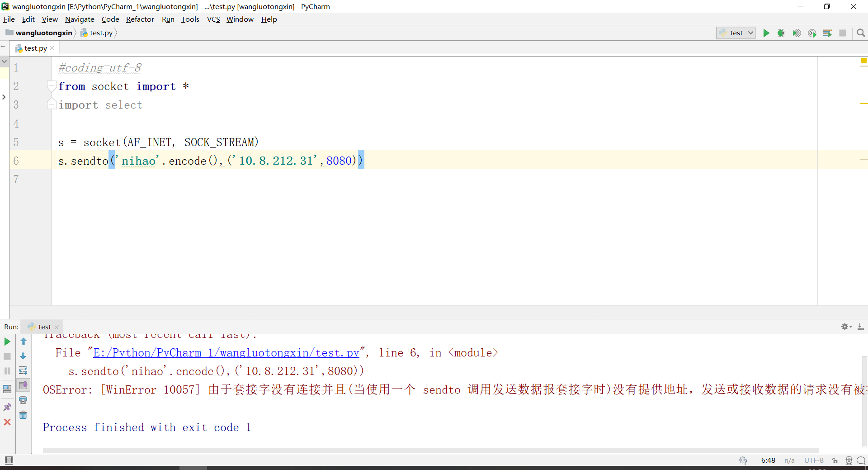This screenshot has height=470, width=868.
Task: Click down the stack trace arrow
Action: (x=24, y=356)
